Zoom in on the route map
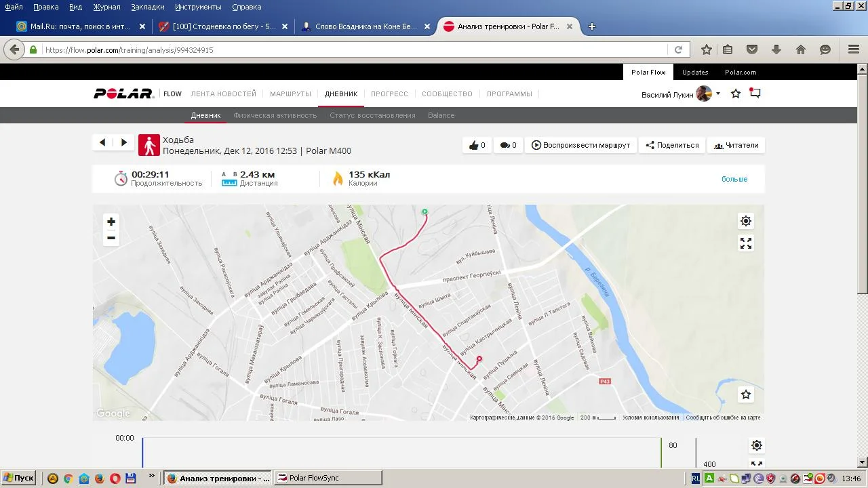Image resolution: width=868 pixels, height=488 pixels. tap(111, 222)
